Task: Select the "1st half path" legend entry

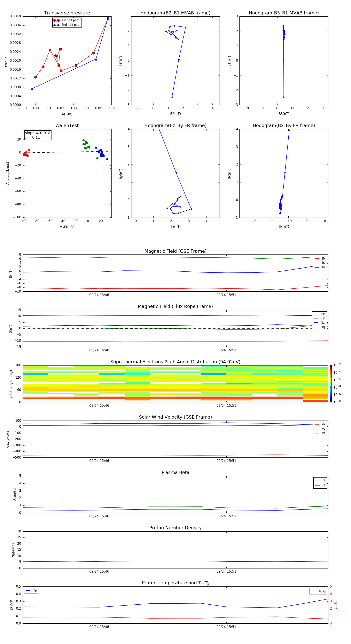Action: click(66, 20)
